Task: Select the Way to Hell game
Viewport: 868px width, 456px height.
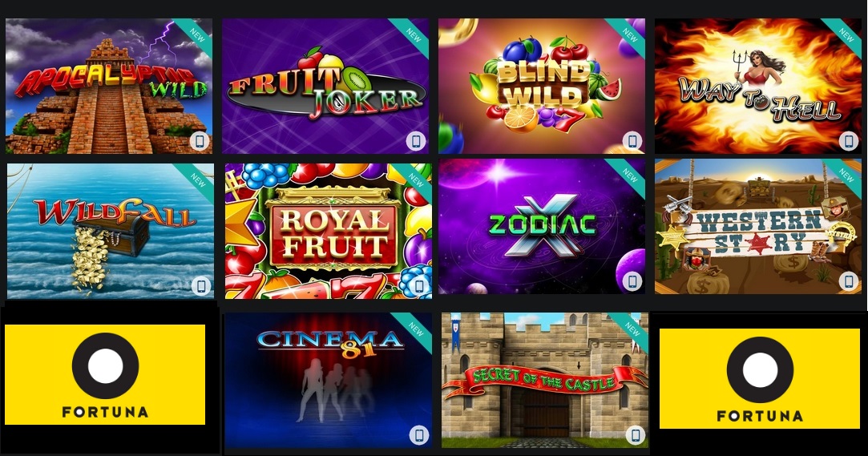Action: point(758,87)
